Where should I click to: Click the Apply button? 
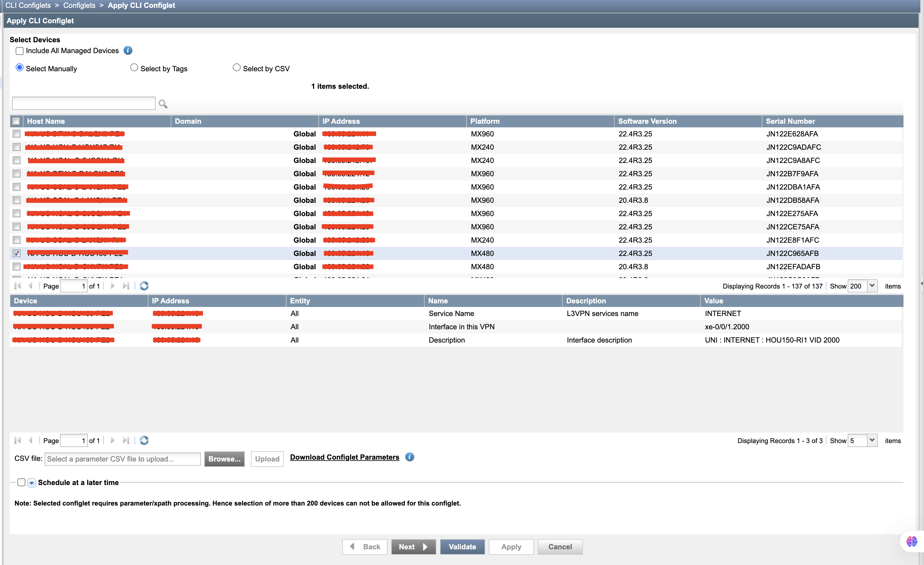click(x=511, y=547)
